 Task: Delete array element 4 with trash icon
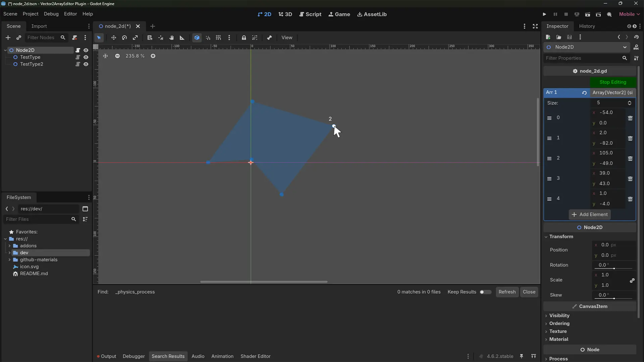click(630, 199)
